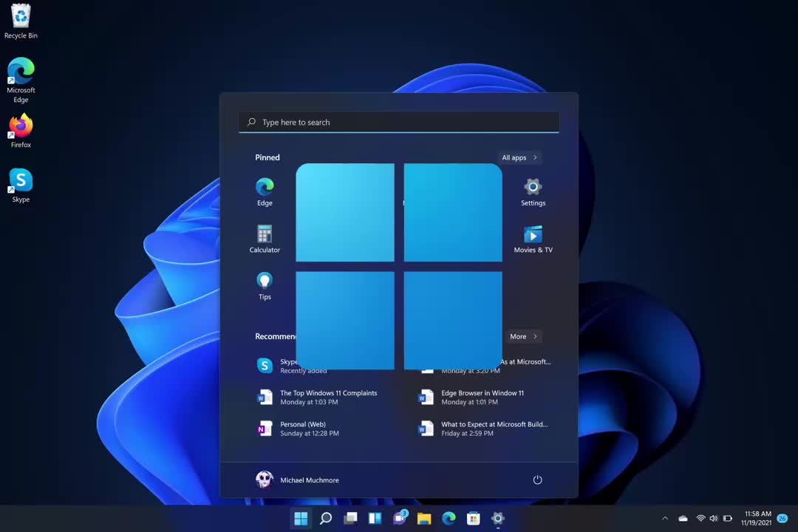Open the Widgets taskbar icon
Screen dimensions: 798x532
pos(375,518)
